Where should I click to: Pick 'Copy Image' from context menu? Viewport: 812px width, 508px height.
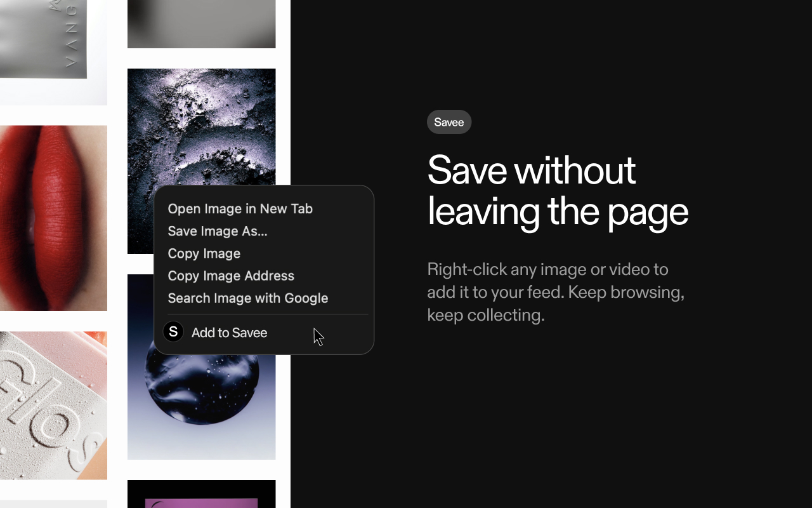(x=204, y=253)
